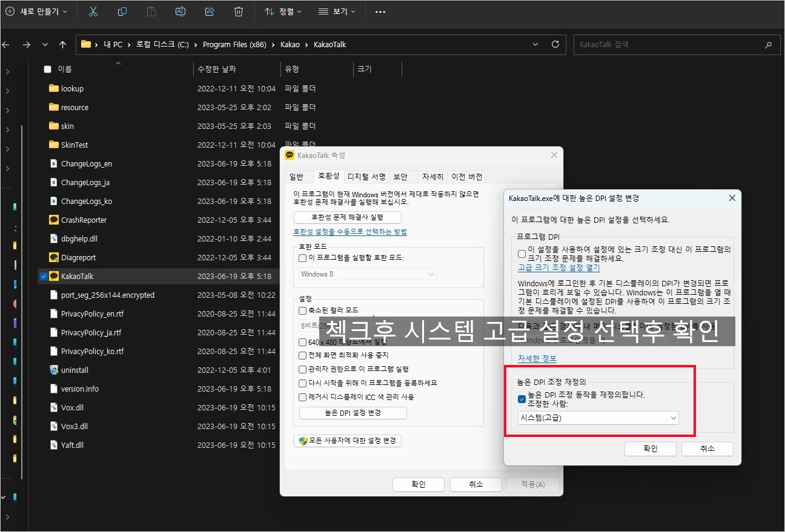Click the Cut scissors icon in toolbar
The width and height of the screenshot is (785, 532).
(x=93, y=11)
